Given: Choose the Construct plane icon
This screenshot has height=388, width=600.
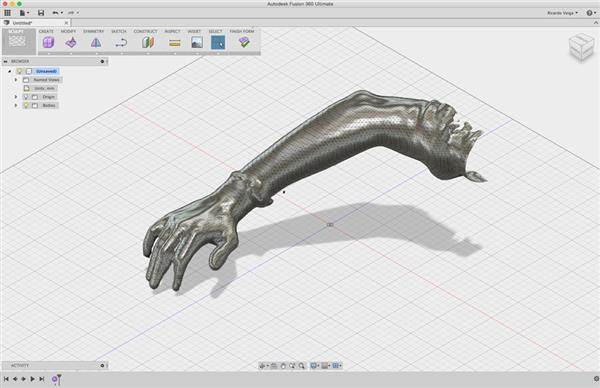Looking at the screenshot, I should [x=148, y=42].
